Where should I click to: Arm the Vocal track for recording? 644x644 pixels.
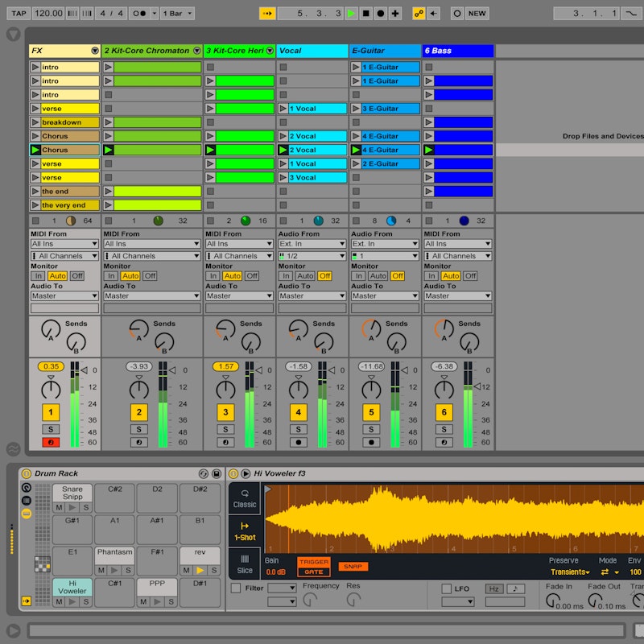299,443
